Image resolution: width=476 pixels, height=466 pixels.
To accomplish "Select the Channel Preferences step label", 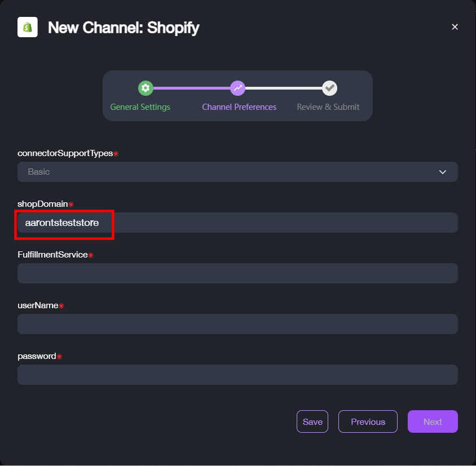I will click(x=239, y=107).
